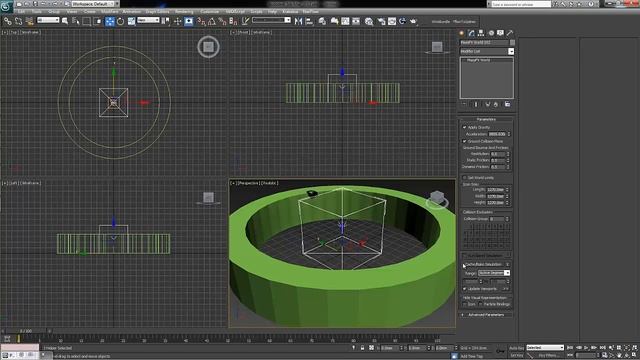Enable the Select and Manipulate tool
This screenshot has width=640, height=360.
[177, 21]
